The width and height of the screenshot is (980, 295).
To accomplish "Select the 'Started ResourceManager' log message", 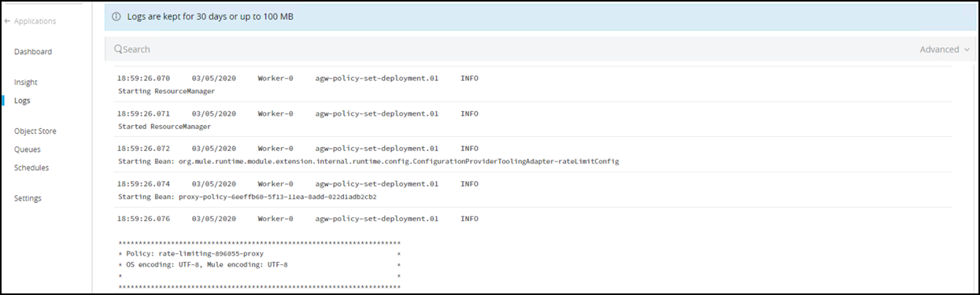I will pyautogui.click(x=165, y=126).
